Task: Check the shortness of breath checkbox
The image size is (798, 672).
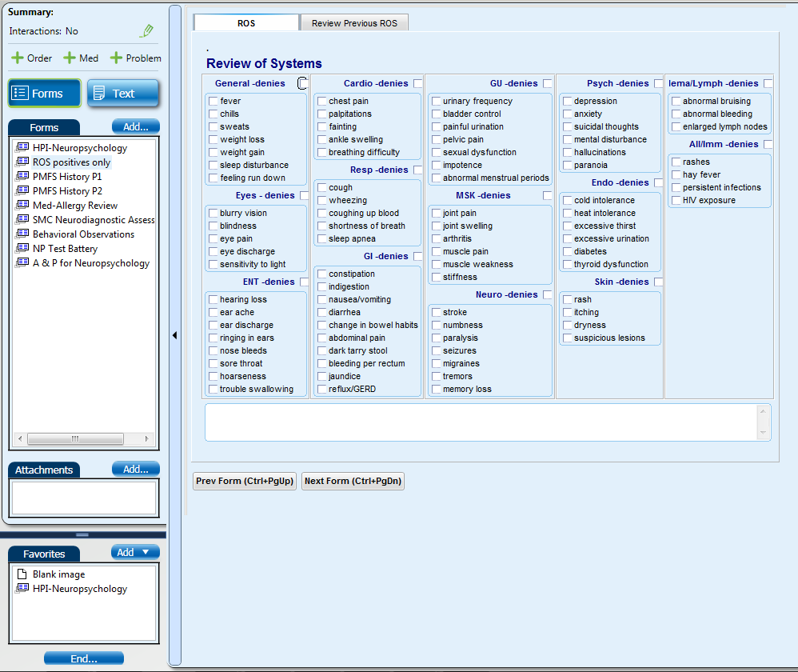Action: 321,226
